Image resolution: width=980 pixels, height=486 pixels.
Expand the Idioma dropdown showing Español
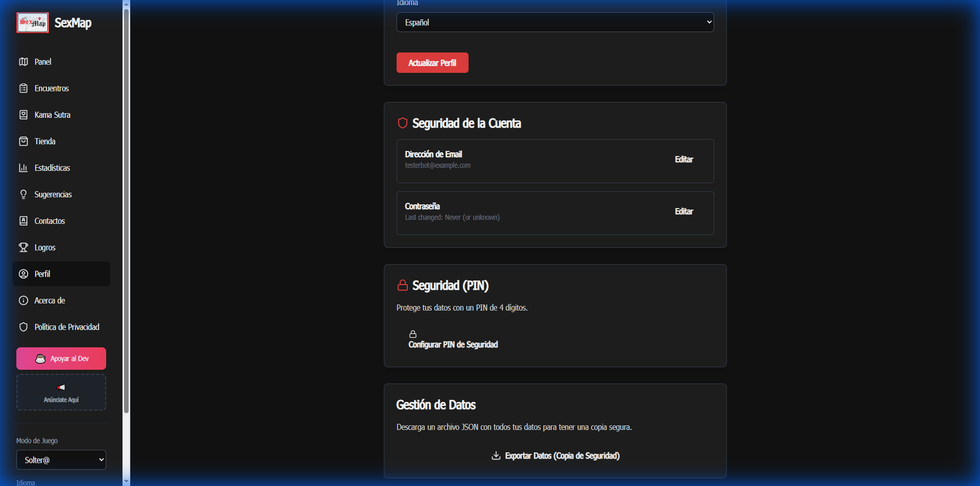pos(554,23)
